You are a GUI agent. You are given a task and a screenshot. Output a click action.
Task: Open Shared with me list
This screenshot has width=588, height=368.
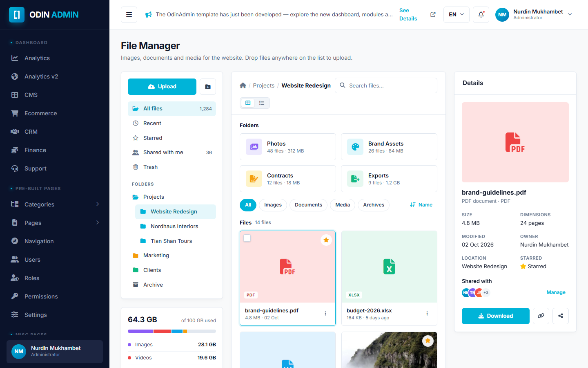click(172, 153)
